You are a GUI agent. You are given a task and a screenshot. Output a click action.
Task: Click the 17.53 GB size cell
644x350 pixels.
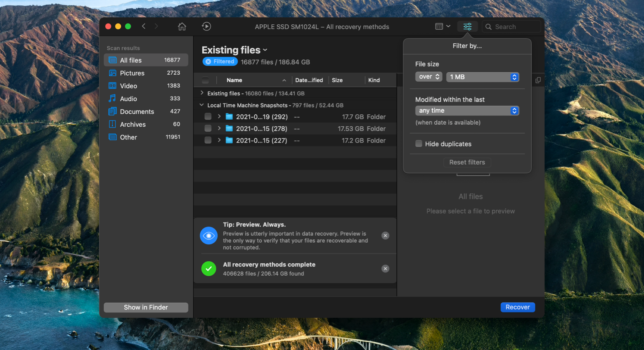pyautogui.click(x=350, y=129)
